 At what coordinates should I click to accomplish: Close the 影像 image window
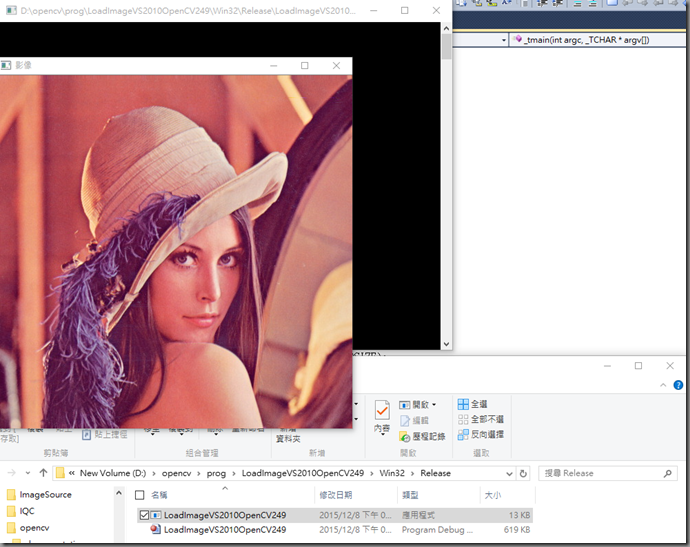pos(336,66)
